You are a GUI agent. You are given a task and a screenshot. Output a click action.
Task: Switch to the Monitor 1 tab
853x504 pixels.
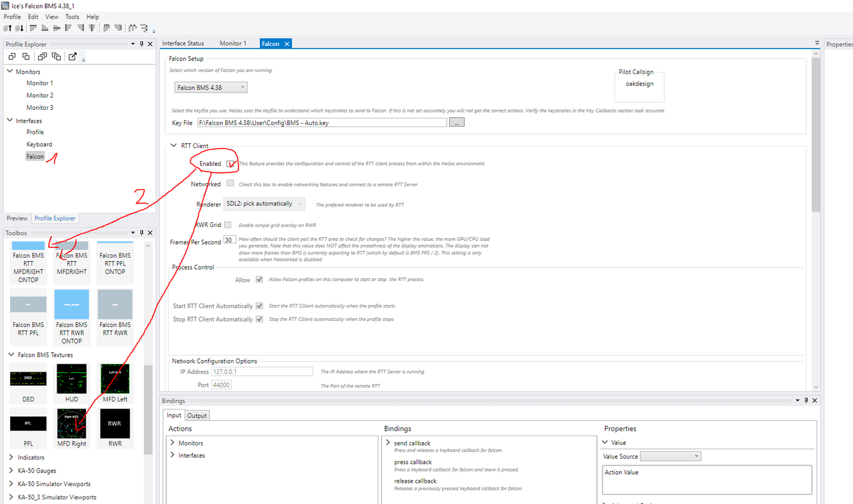233,43
